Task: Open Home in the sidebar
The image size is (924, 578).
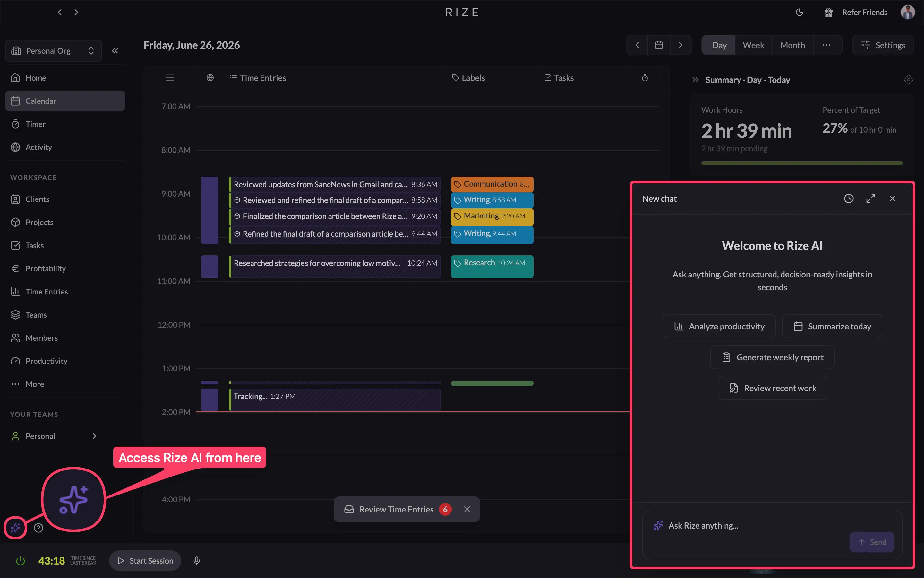Action: [65, 78]
